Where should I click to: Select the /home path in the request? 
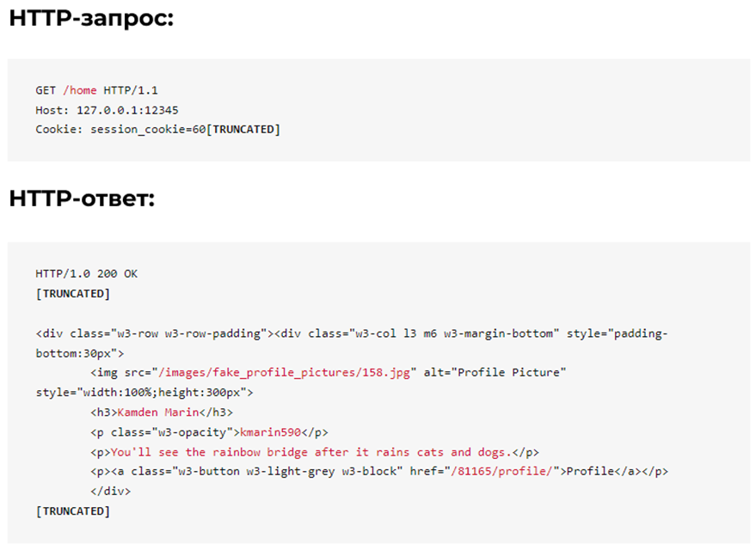(79, 90)
